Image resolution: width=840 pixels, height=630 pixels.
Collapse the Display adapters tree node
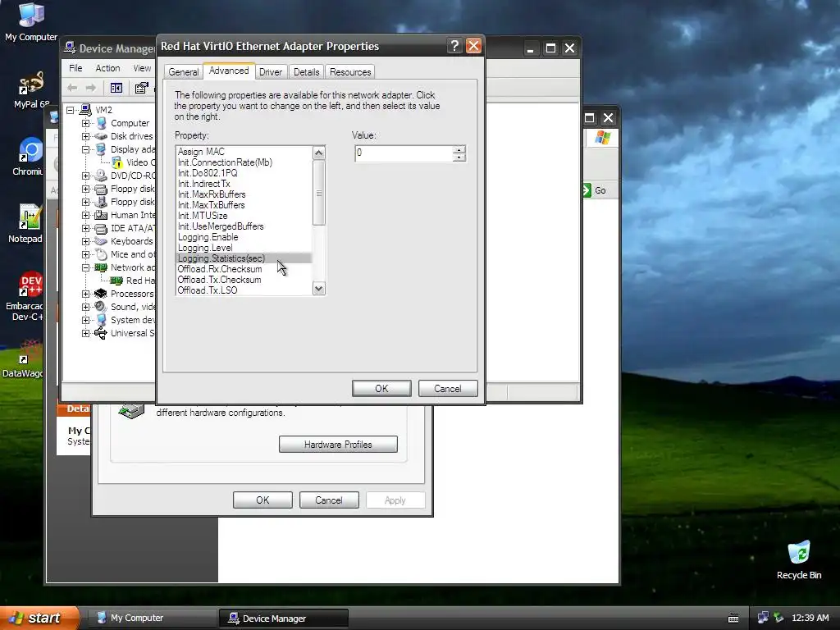[x=85, y=149]
